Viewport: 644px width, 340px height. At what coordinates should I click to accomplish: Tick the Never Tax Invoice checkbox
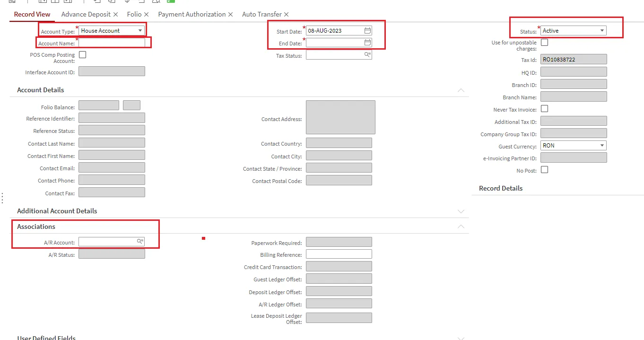544,109
